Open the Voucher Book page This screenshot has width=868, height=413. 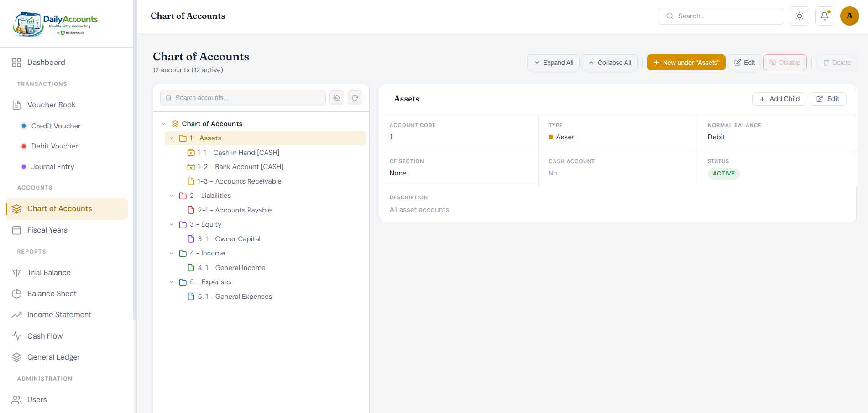tap(51, 105)
